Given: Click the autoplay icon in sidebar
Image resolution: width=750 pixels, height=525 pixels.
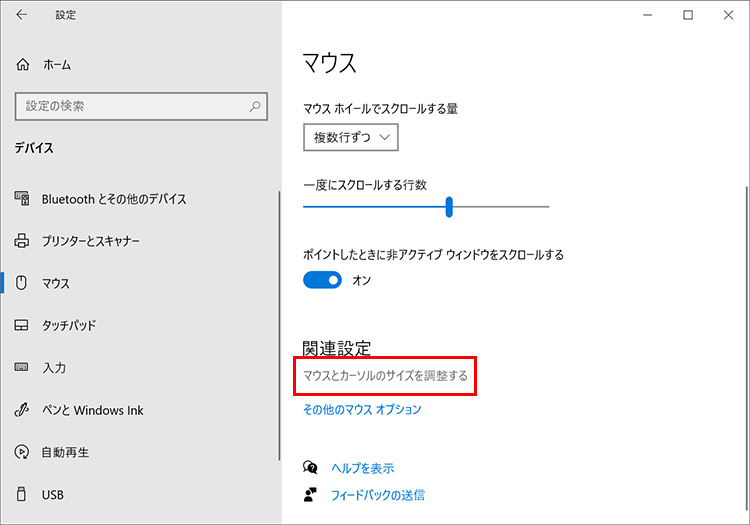Looking at the screenshot, I should (x=22, y=452).
